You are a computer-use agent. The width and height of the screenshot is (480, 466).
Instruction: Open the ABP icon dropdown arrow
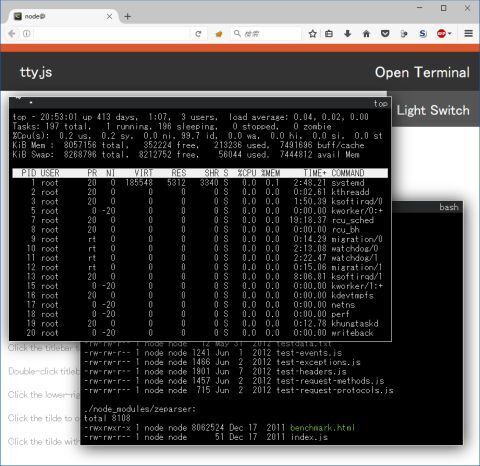450,34
